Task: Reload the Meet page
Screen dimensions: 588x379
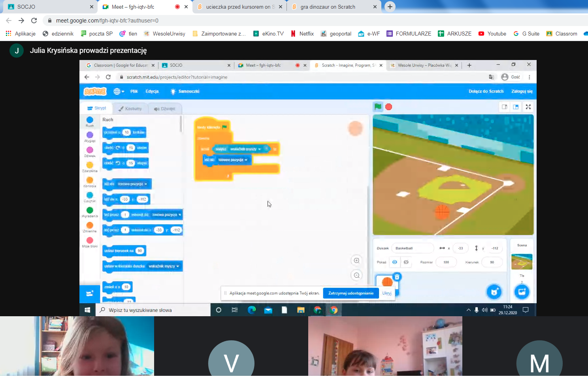Action: pos(34,21)
